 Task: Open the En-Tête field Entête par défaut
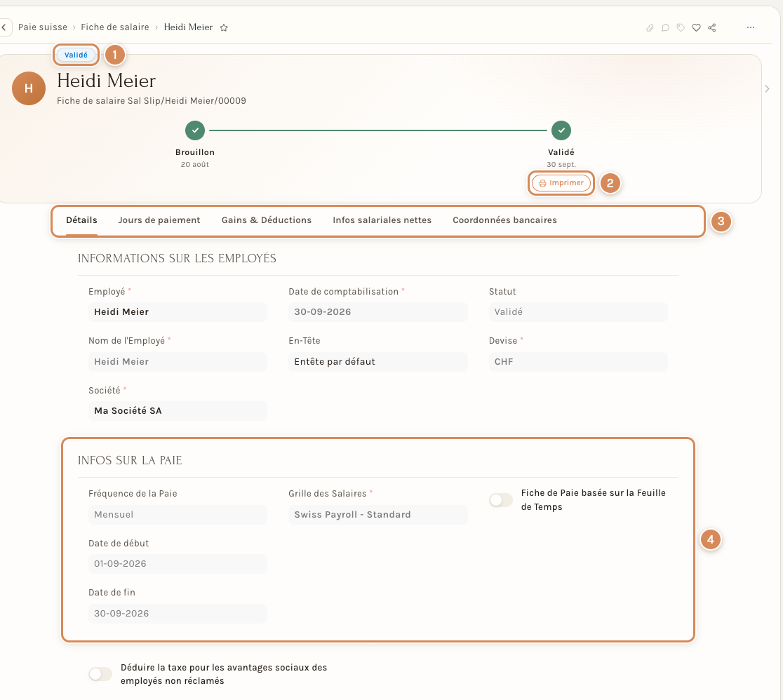click(378, 362)
